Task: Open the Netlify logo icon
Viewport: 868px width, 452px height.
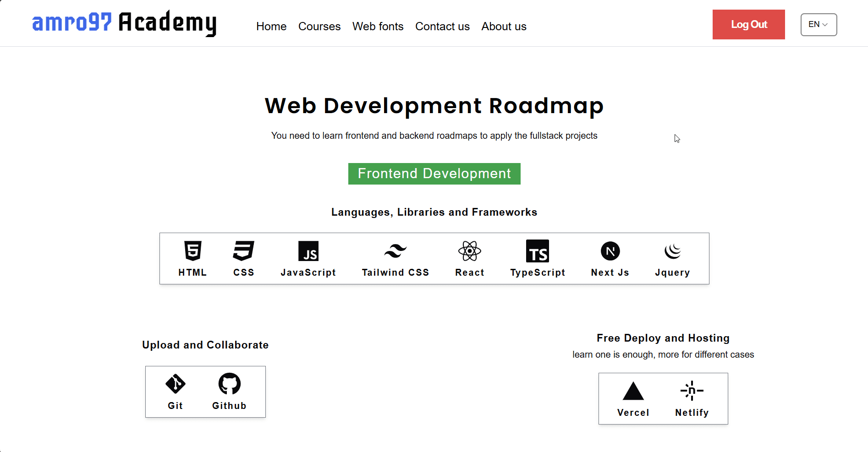Action: 692,391
